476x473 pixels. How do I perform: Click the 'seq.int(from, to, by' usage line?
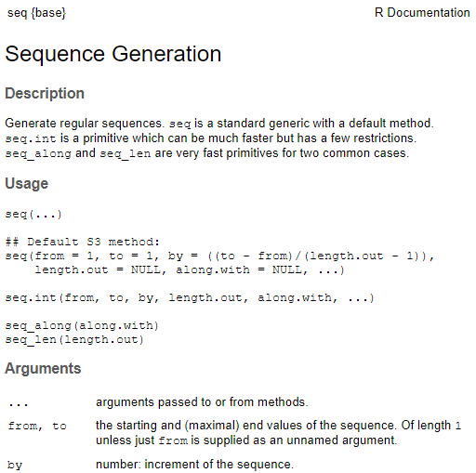point(190,298)
